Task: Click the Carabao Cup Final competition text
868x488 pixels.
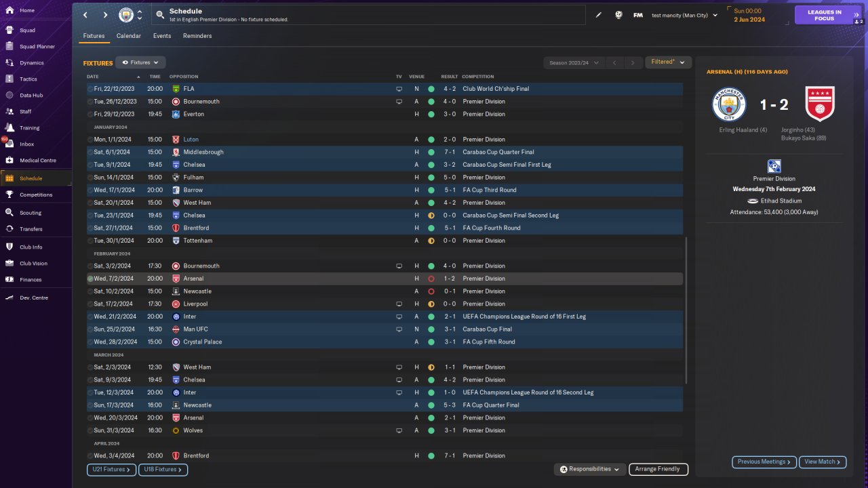Action: click(488, 329)
